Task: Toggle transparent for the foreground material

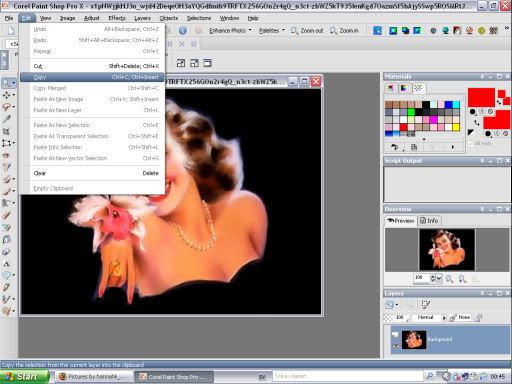Action: pos(491,111)
